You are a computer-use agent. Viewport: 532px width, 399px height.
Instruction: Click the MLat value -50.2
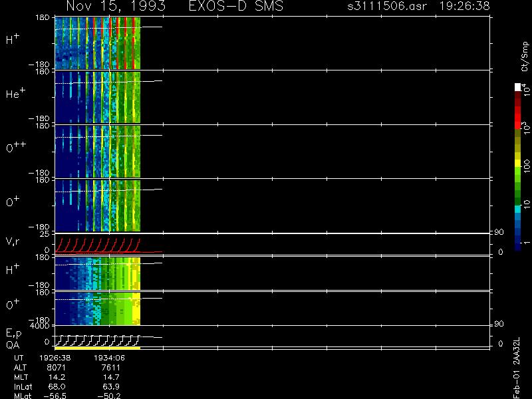click(x=109, y=396)
